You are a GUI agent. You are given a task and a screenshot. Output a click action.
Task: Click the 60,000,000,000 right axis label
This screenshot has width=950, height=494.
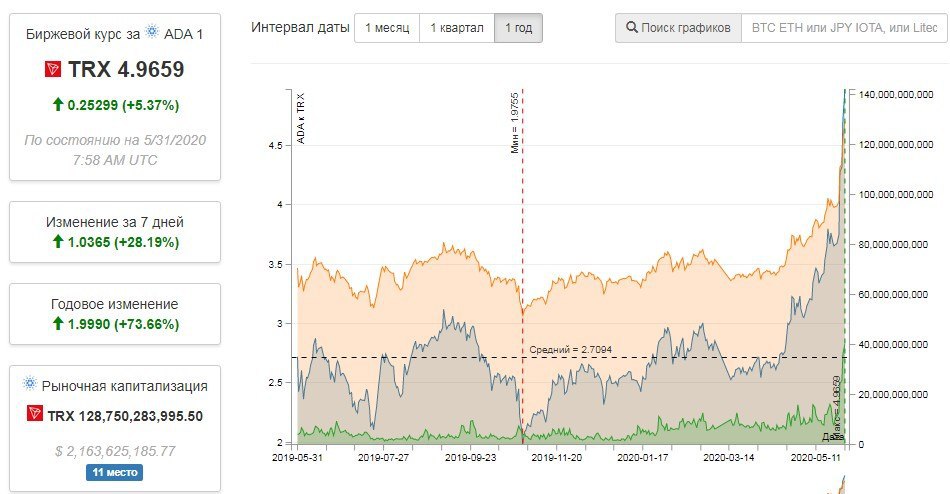pos(893,295)
